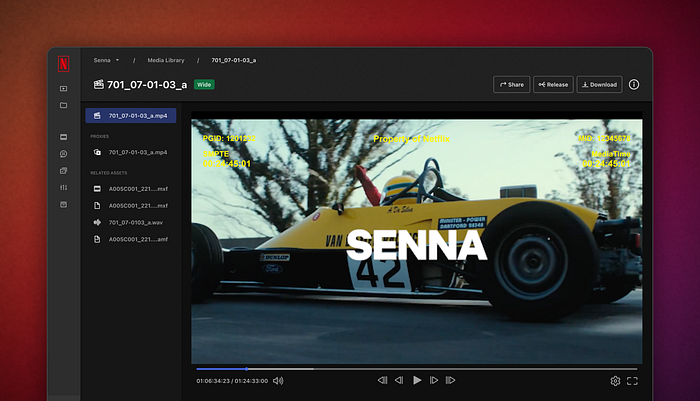The image size is (700, 401).
Task: Play the video
Action: 417,380
